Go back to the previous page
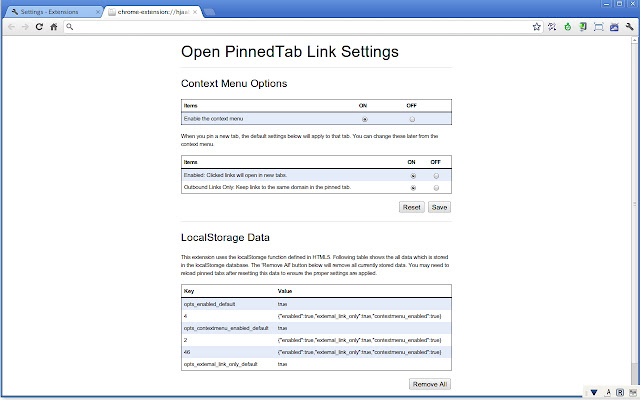The height and width of the screenshot is (400, 640). coord(11,27)
